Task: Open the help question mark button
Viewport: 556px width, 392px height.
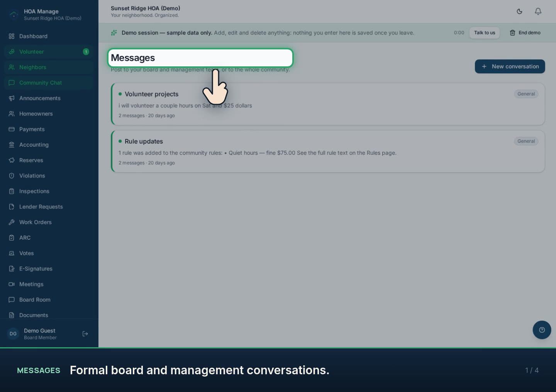Action: pyautogui.click(x=542, y=330)
